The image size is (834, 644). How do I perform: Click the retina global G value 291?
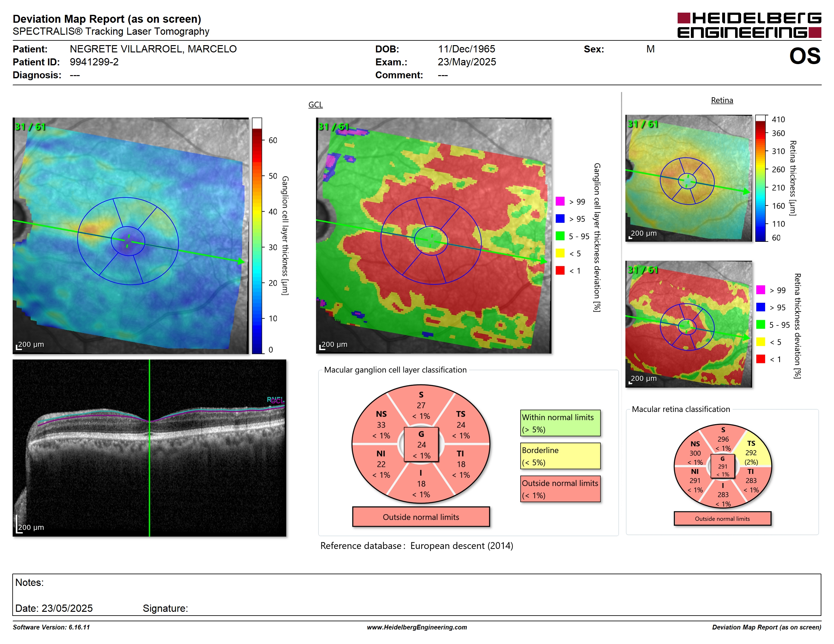pyautogui.click(x=722, y=466)
